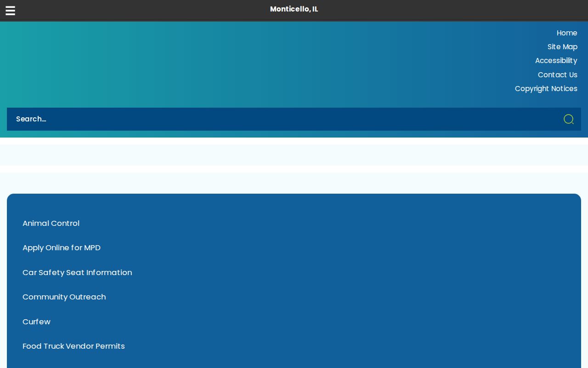
Task: Click the Monticello, IL header title
Action: (x=294, y=9)
